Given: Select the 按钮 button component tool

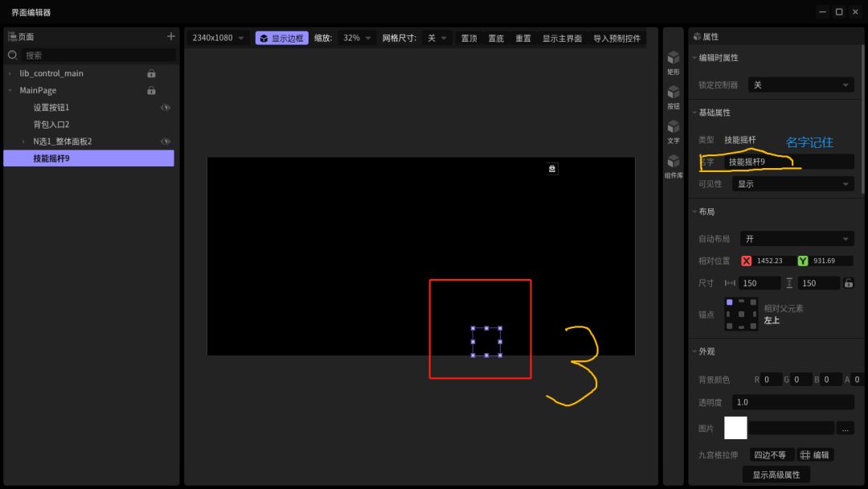Looking at the screenshot, I should (x=674, y=97).
